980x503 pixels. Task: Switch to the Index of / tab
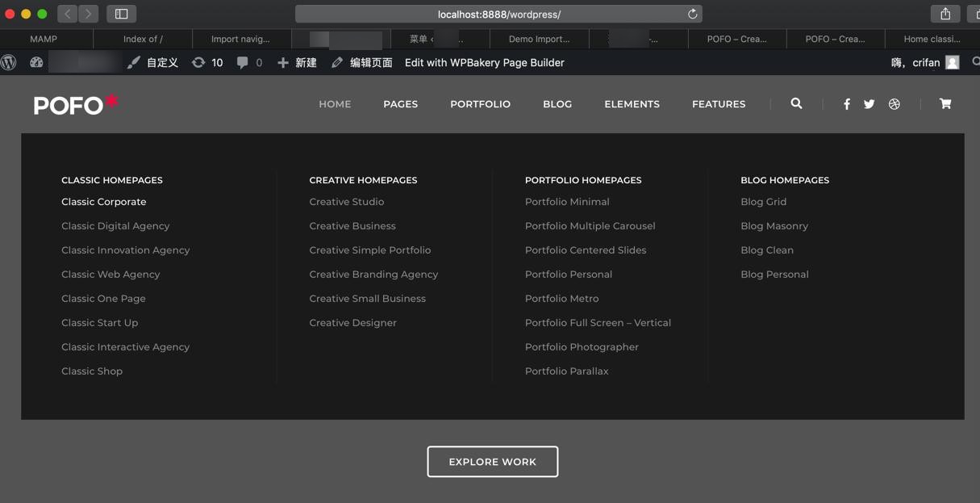[x=143, y=39]
